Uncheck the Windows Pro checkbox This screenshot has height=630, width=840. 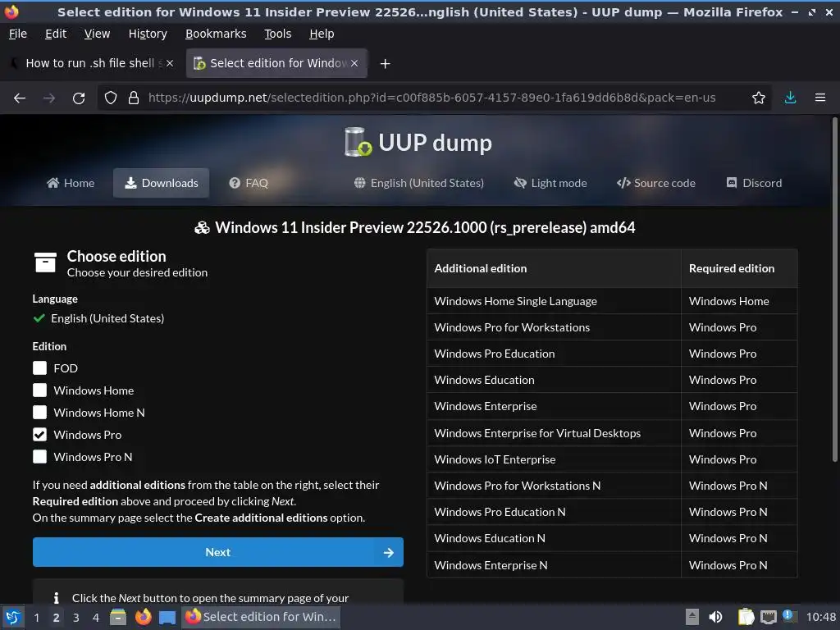[x=39, y=435]
